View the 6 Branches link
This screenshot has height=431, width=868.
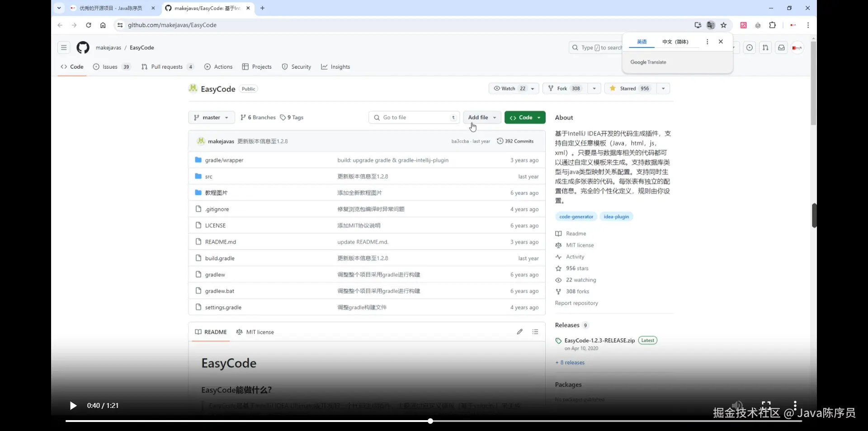258,118
